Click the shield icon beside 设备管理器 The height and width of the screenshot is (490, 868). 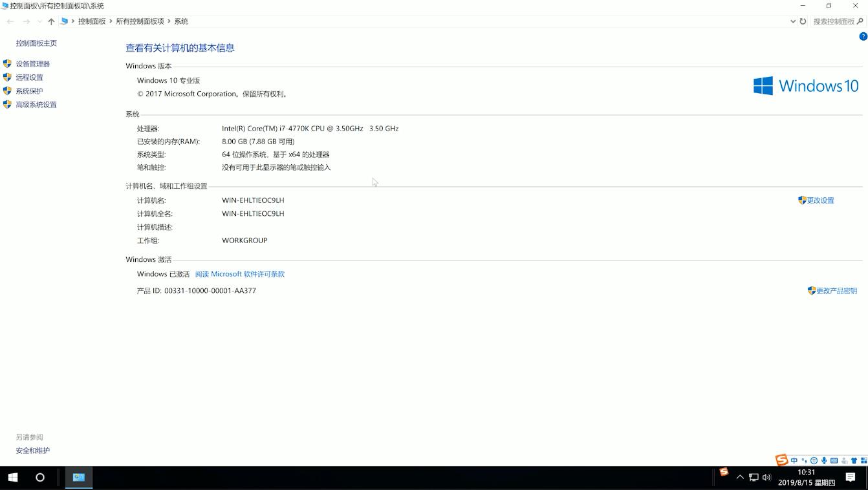(x=7, y=64)
